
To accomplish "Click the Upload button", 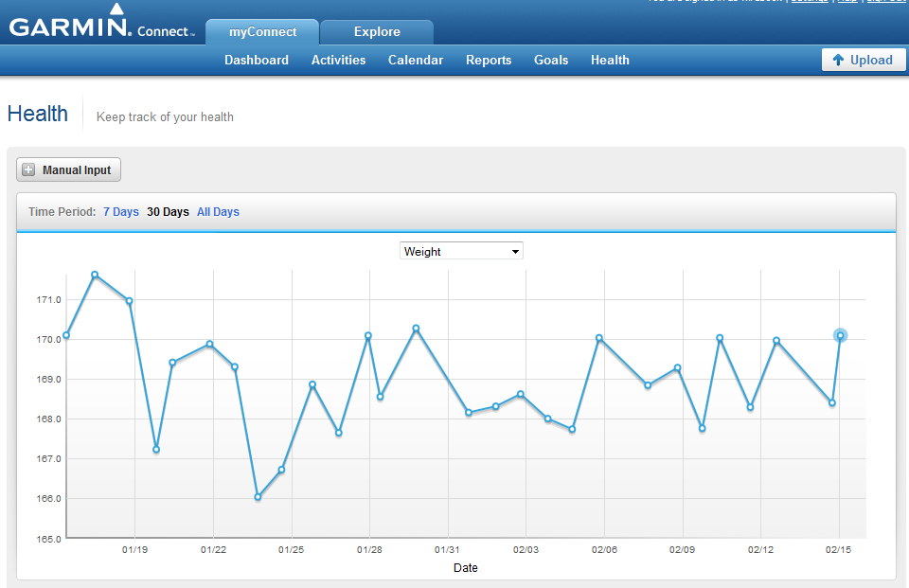I will (864, 60).
